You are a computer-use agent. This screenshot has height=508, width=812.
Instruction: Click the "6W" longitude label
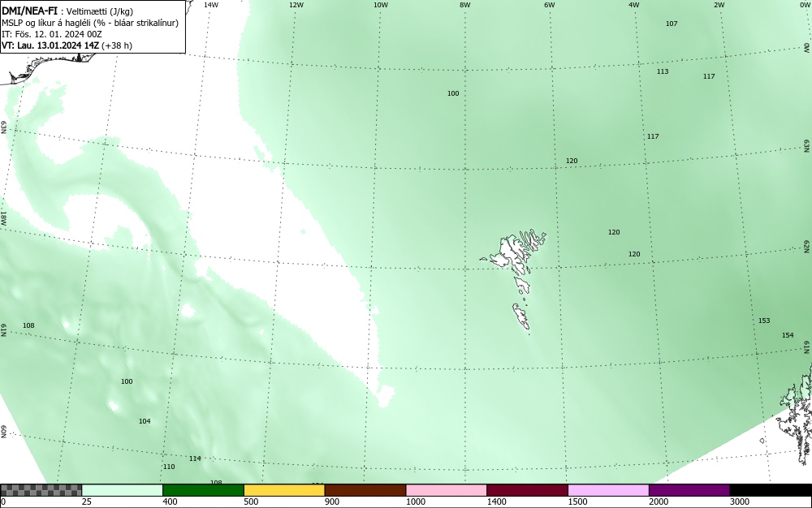550,5
